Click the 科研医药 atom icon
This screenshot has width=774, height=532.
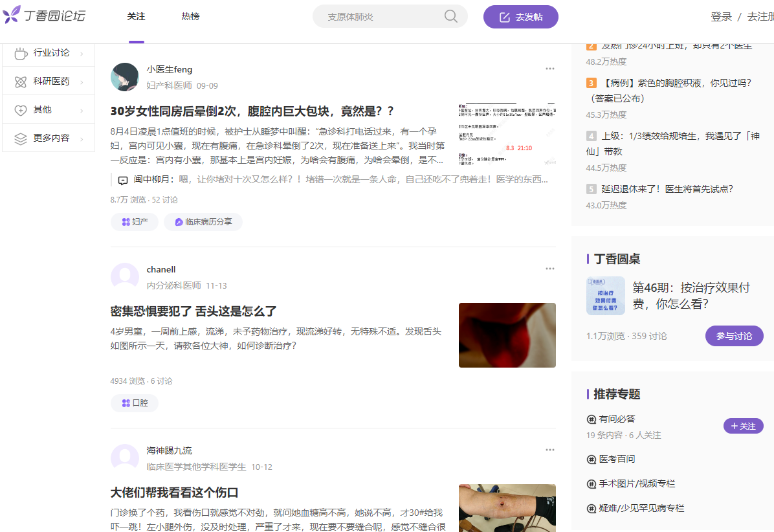21,82
